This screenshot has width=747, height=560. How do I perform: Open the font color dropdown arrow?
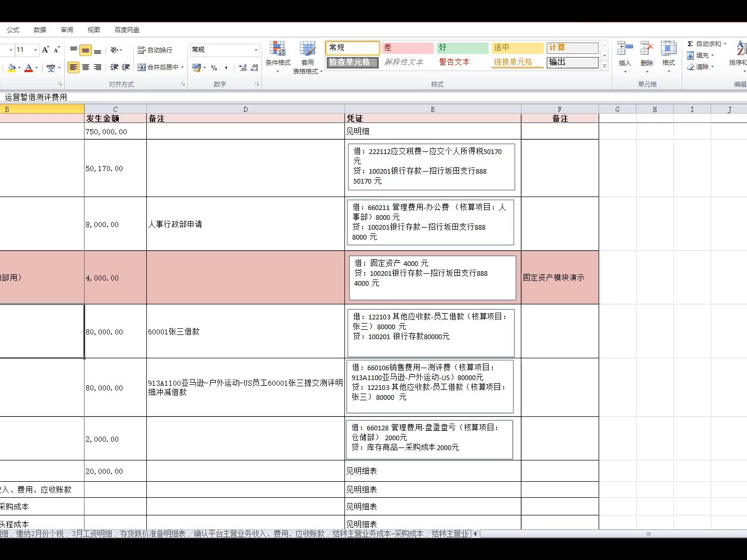(x=36, y=68)
